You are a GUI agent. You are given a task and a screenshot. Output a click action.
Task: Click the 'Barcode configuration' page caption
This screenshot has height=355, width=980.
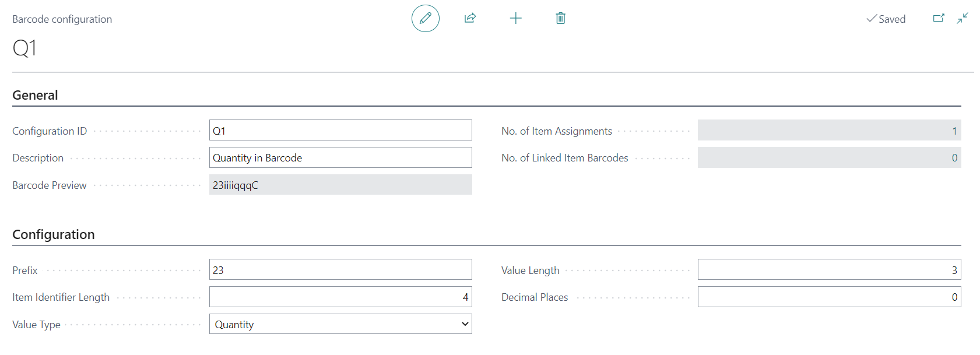62,19
